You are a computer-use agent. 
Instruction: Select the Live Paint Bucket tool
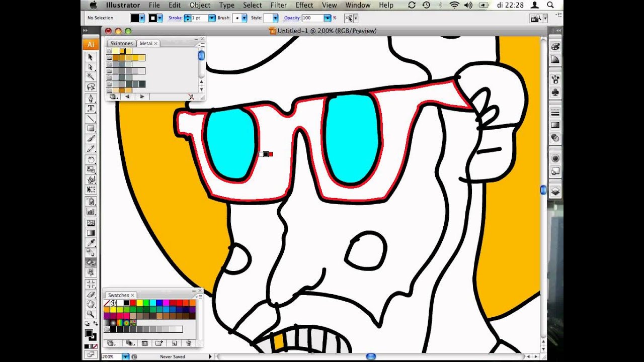[91, 262]
